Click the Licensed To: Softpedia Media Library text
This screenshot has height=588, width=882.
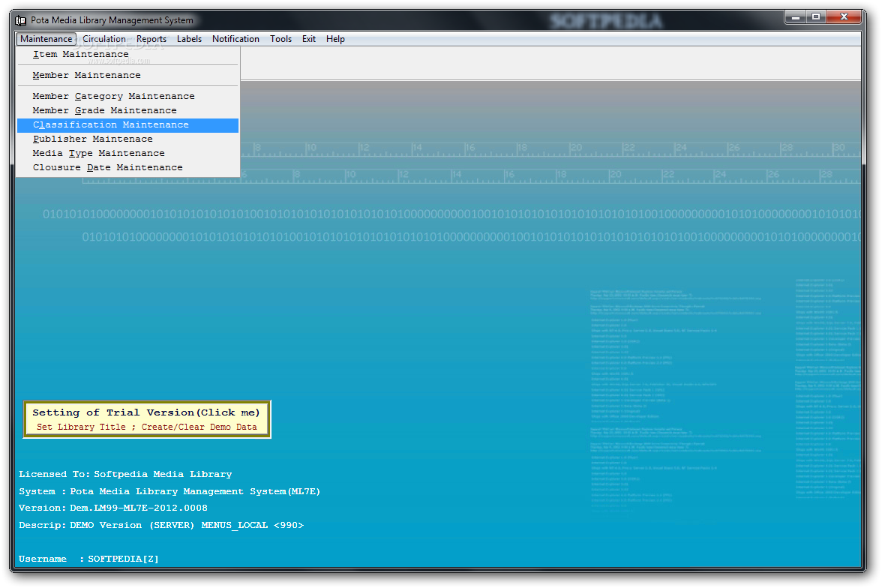(125, 474)
